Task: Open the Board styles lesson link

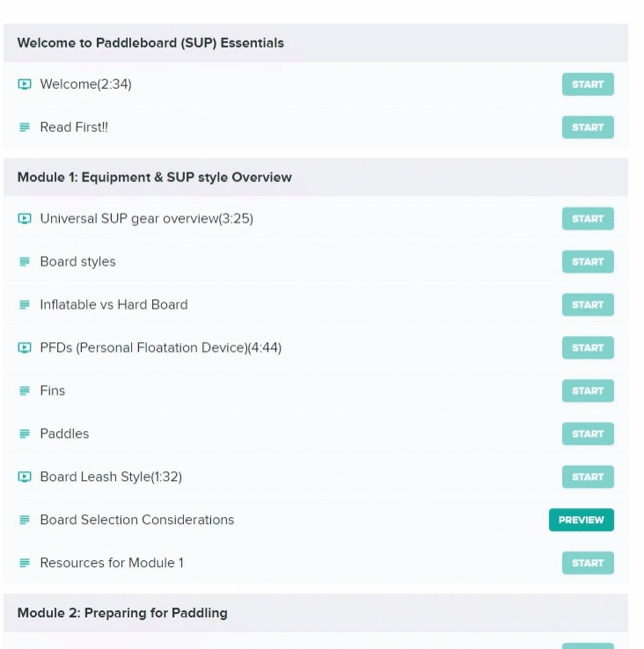Action: point(77,261)
